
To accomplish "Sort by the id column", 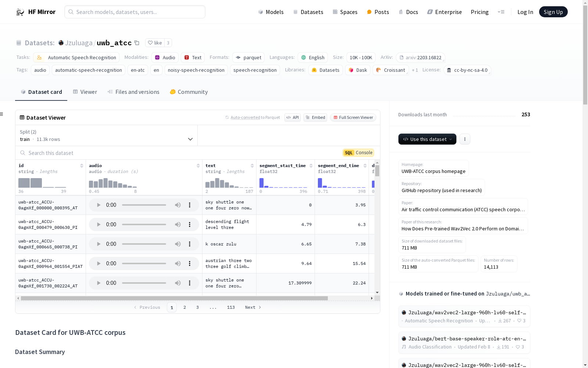I will point(82,166).
